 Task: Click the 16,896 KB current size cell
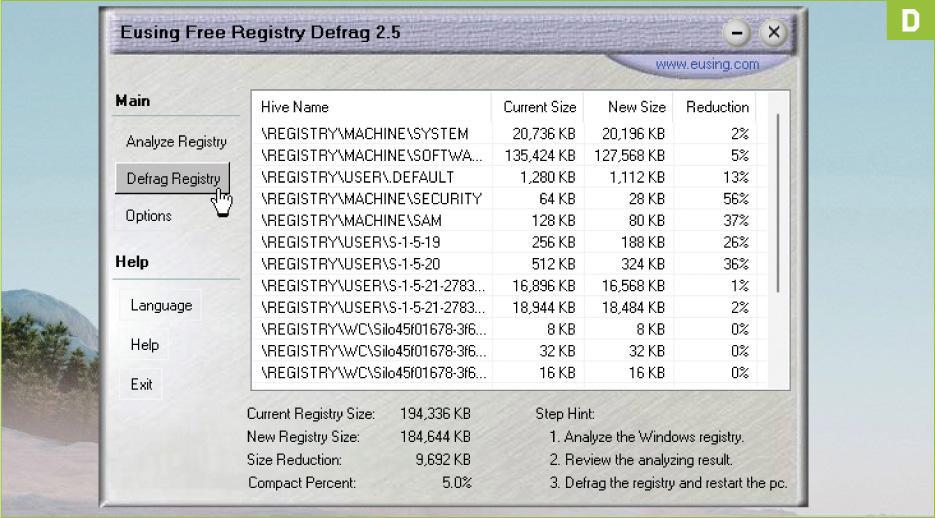click(x=543, y=286)
